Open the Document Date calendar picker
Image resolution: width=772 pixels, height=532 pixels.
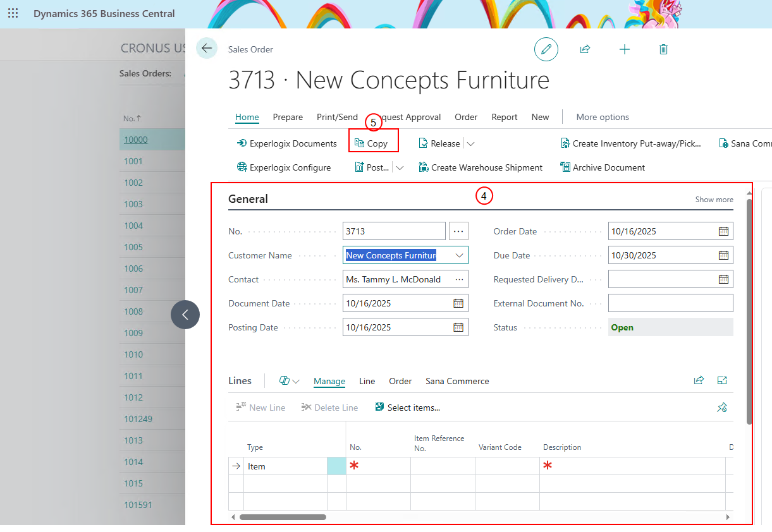click(458, 303)
